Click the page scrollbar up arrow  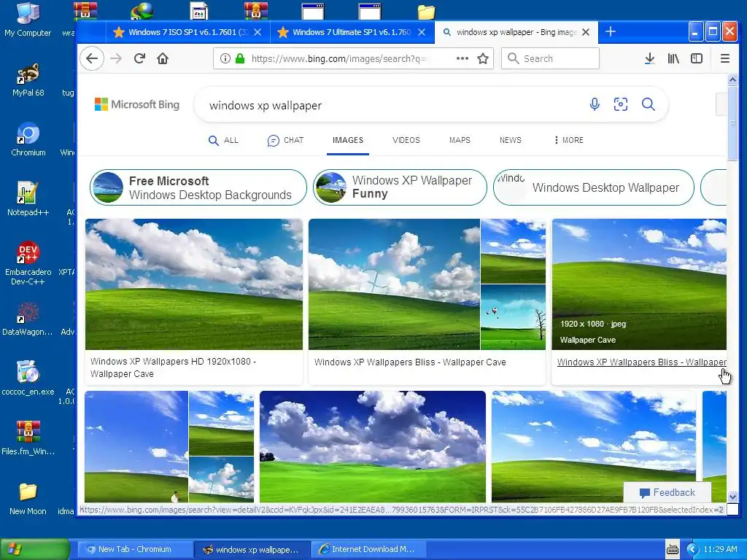(x=732, y=79)
